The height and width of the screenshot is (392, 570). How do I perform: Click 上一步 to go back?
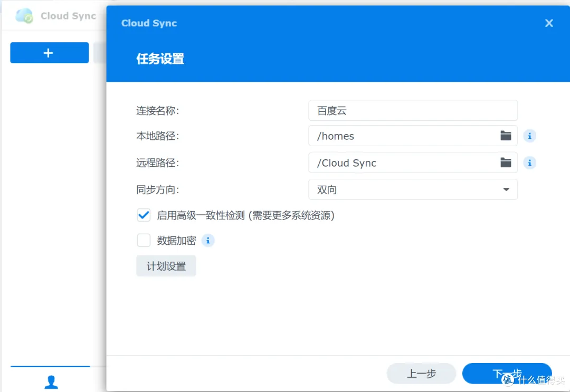click(421, 373)
